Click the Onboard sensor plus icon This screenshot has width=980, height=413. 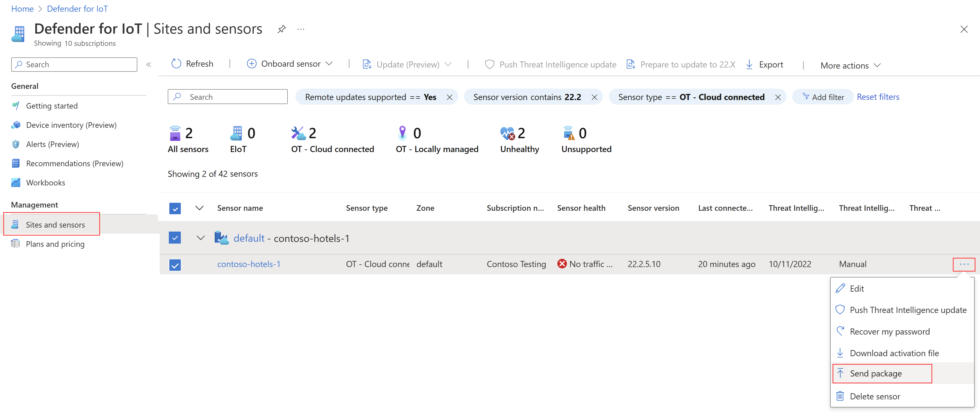click(251, 63)
